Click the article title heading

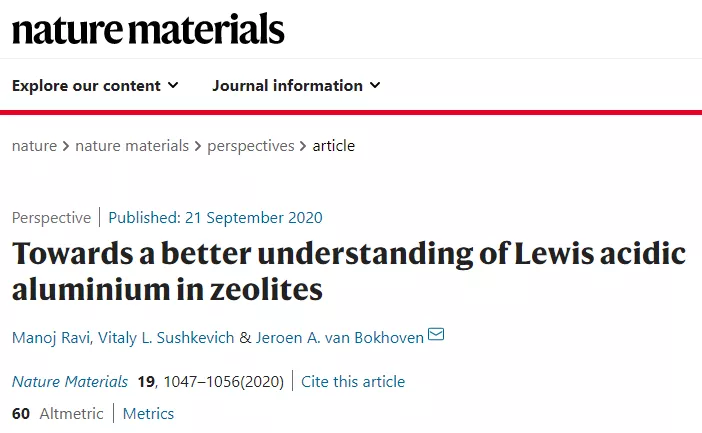[x=349, y=271]
